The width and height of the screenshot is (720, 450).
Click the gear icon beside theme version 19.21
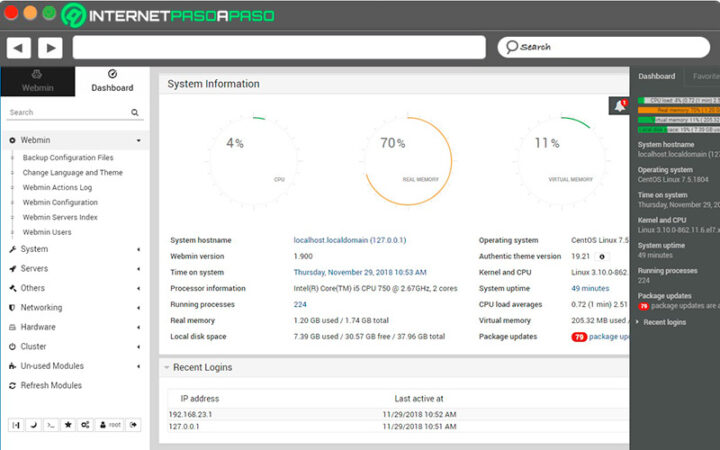[602, 257]
